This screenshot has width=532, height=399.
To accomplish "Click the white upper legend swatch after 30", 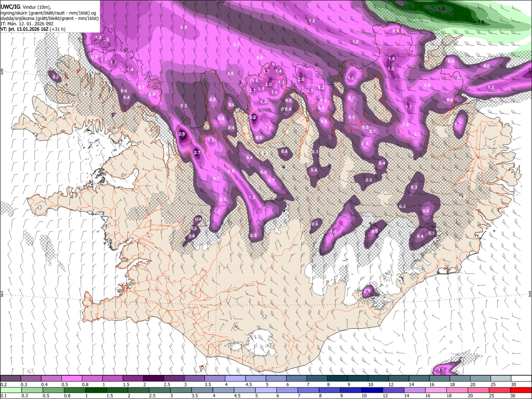I will point(521,379).
